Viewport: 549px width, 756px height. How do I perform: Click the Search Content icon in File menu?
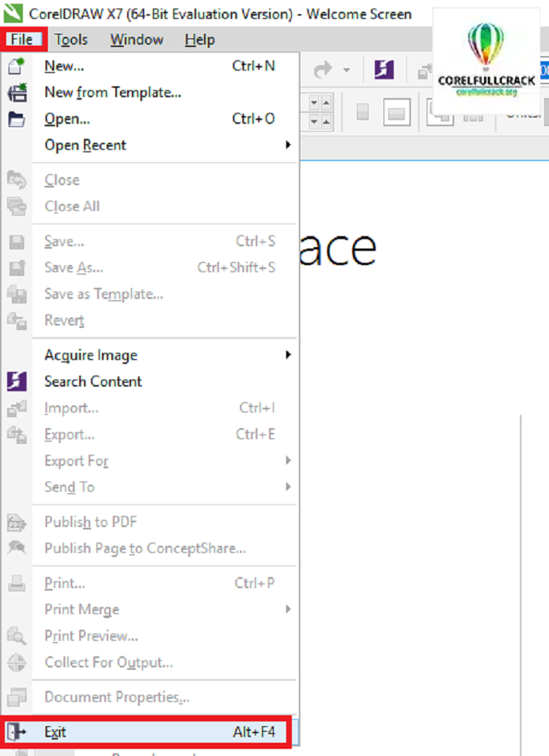coord(16,381)
